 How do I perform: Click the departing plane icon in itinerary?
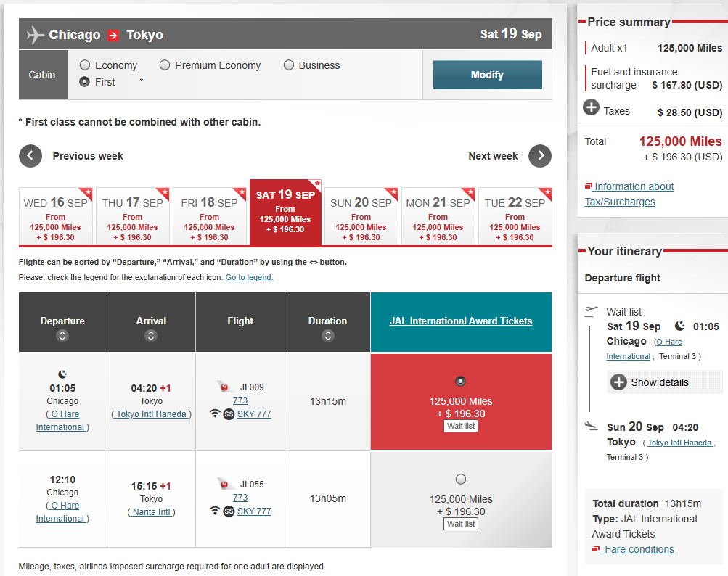pyautogui.click(x=591, y=311)
